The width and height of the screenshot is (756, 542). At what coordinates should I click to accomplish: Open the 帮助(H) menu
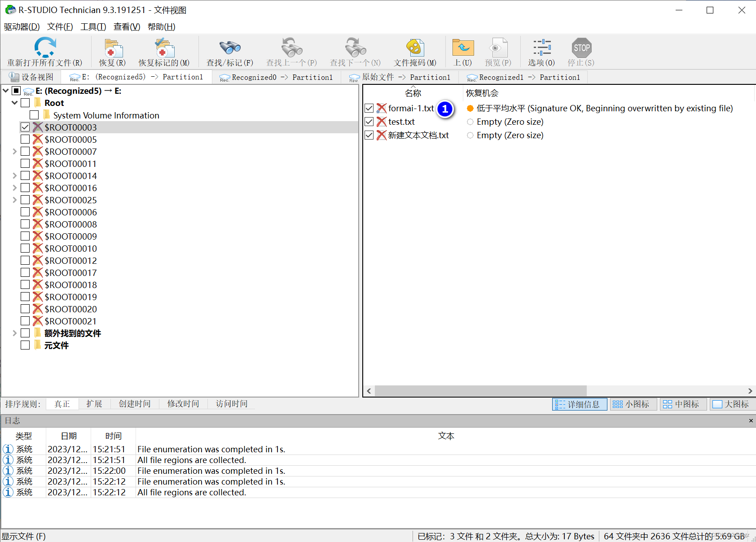coord(161,26)
